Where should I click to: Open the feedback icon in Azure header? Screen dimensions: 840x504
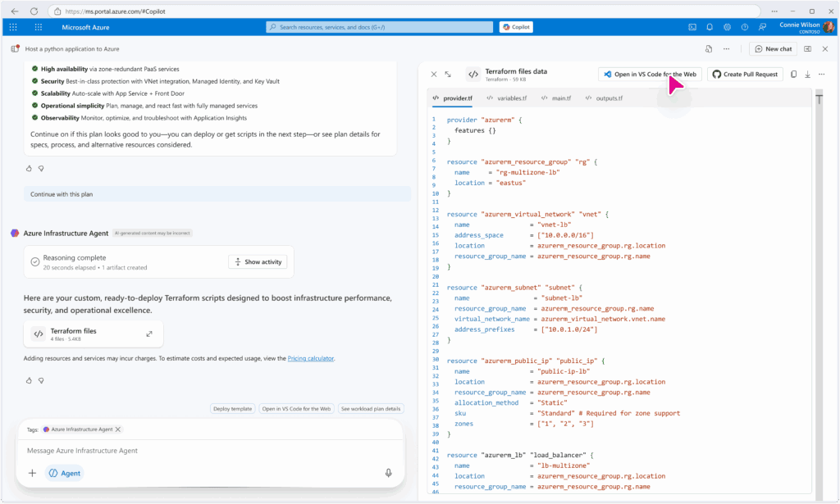click(x=762, y=27)
